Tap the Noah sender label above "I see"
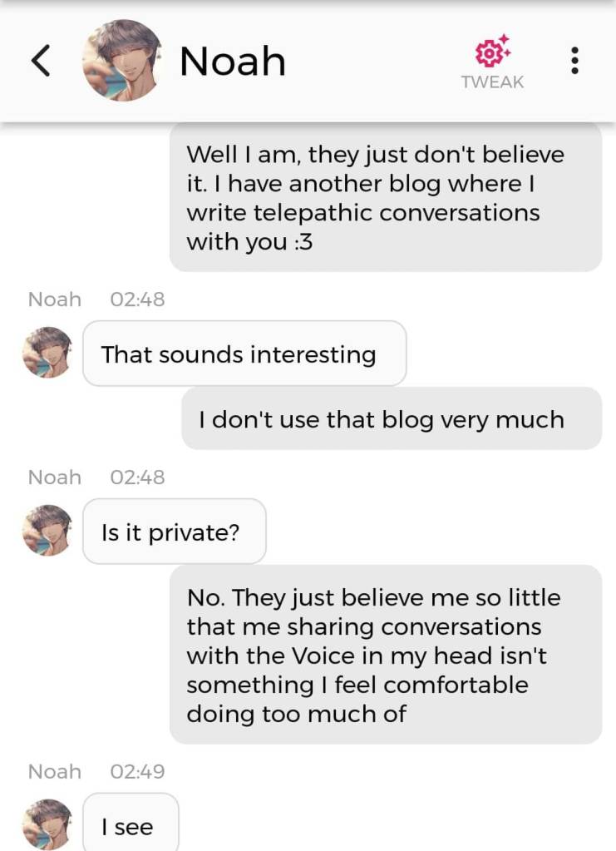Screen dimensions: 616x851 (55, 771)
